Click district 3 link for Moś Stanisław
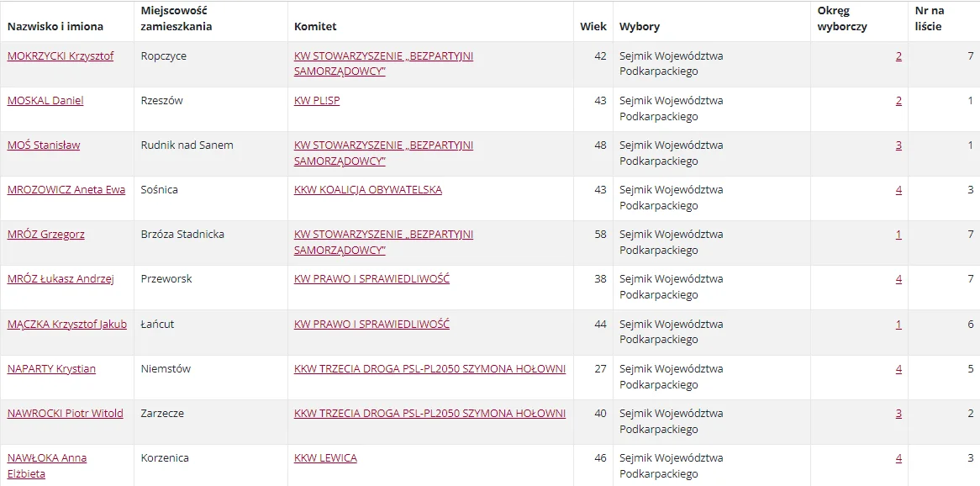980x486 pixels. 898,145
